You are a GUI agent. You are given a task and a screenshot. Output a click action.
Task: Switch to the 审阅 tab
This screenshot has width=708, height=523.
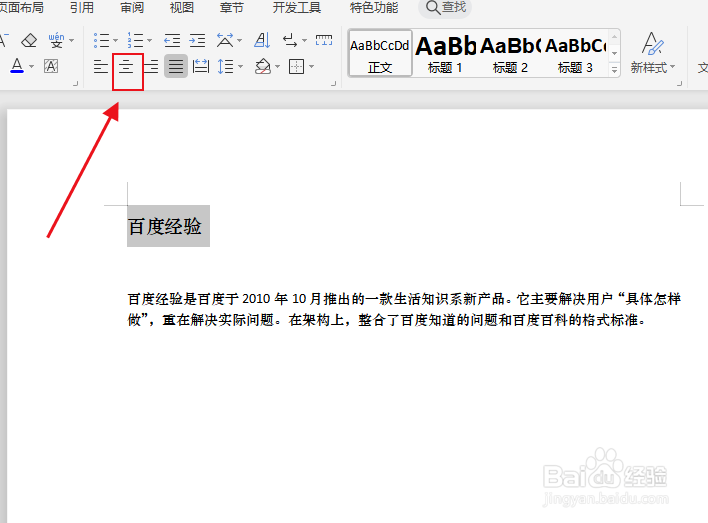(x=132, y=7)
